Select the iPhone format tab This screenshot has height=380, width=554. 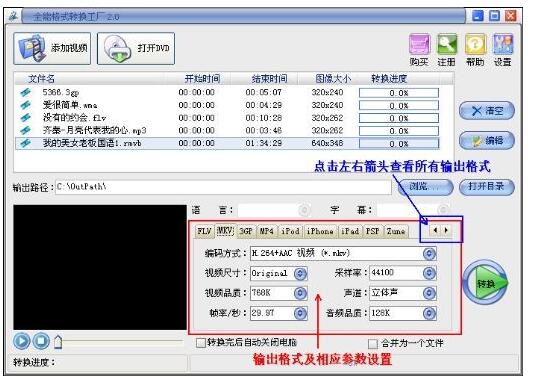tap(320, 231)
